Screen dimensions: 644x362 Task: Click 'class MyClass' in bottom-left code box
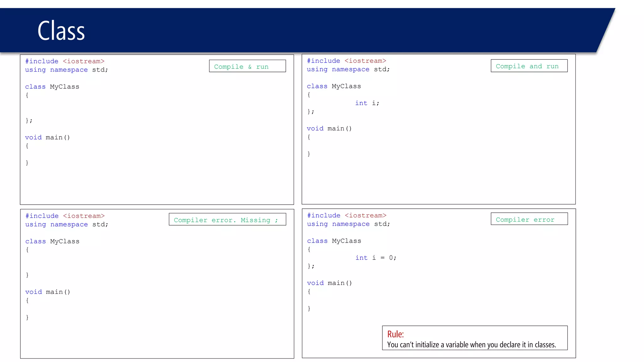point(52,241)
